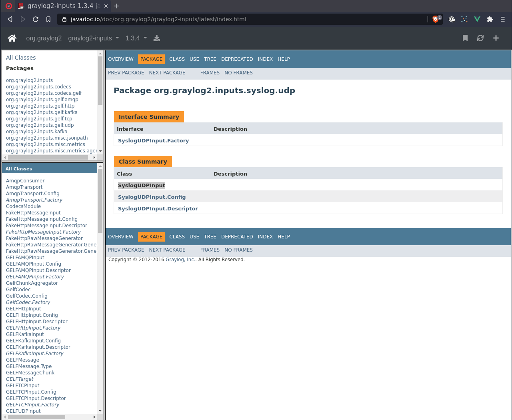Open the SyslogUDPInput.Descriptor class

[158, 209]
